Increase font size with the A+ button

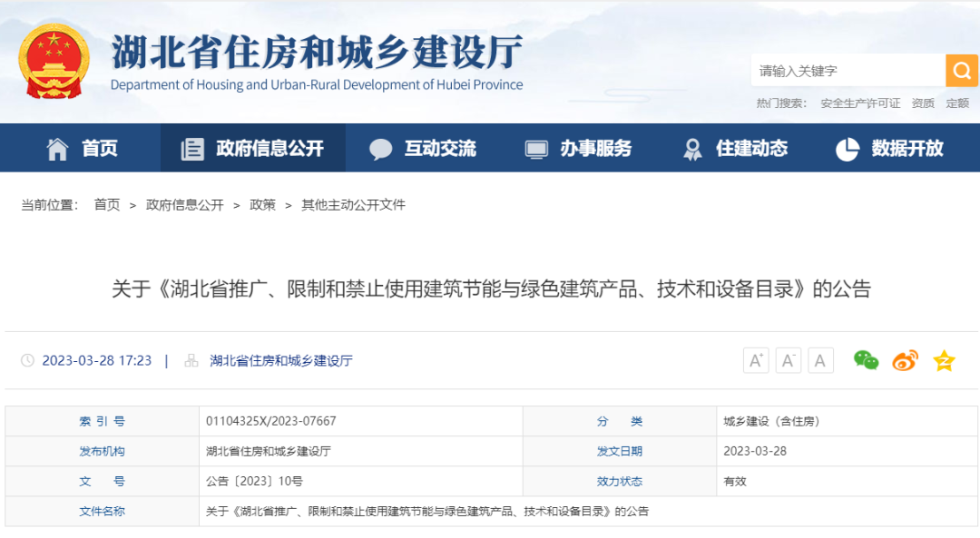click(756, 360)
